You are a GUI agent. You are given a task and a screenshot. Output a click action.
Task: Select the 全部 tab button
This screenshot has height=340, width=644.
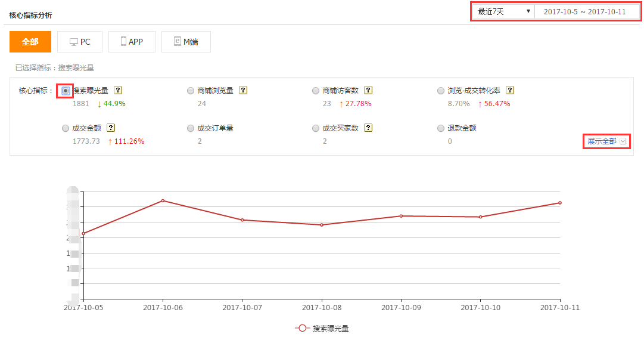(30, 42)
